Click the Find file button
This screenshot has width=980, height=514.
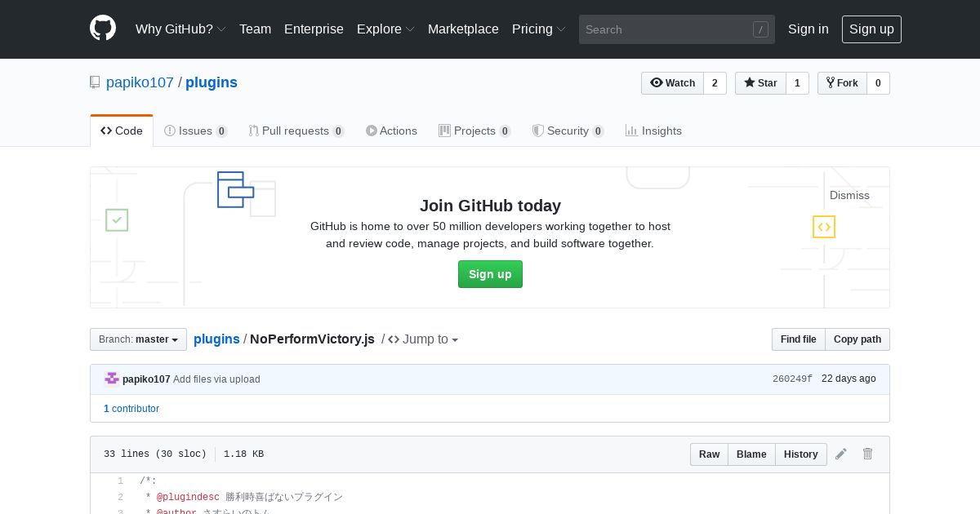(798, 339)
